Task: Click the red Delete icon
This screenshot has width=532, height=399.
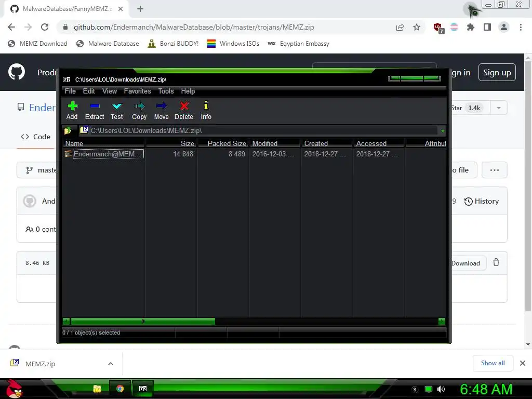Action: (183, 111)
